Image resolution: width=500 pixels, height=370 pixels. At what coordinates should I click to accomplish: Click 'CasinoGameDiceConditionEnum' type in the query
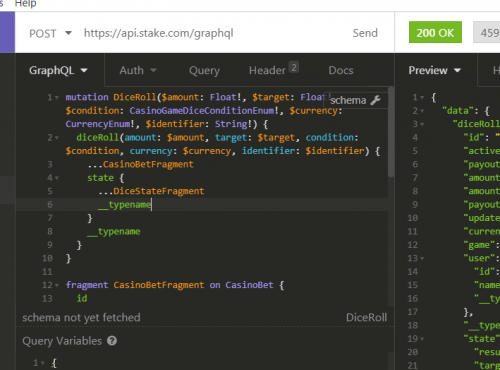coord(202,111)
